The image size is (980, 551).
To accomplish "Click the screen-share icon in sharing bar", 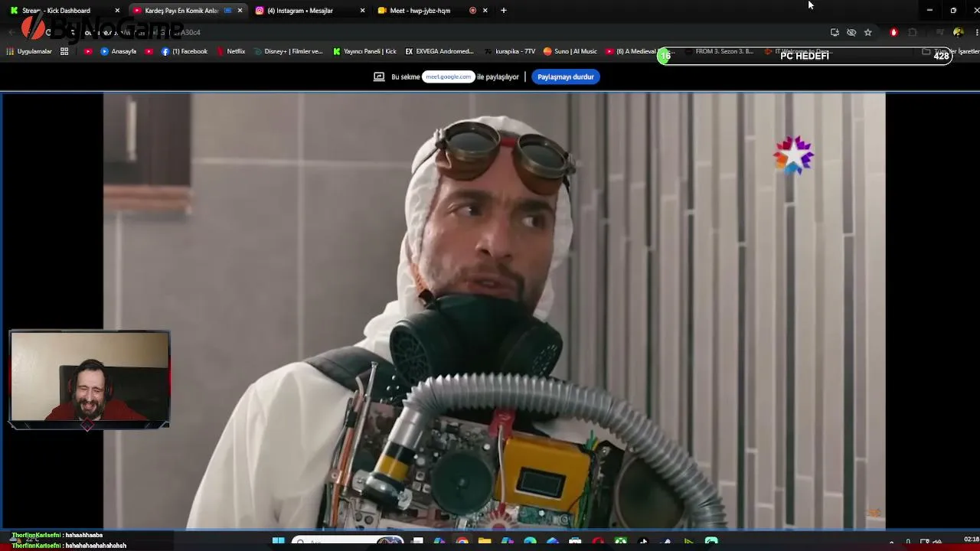I will coord(379,77).
